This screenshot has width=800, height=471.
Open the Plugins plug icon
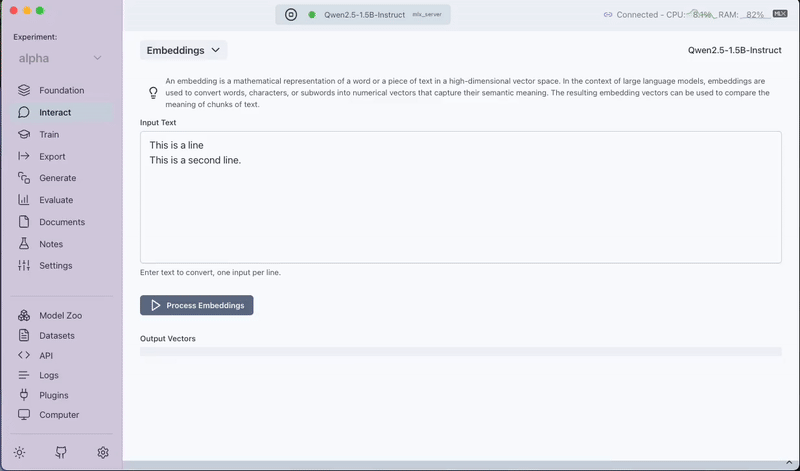coord(24,395)
